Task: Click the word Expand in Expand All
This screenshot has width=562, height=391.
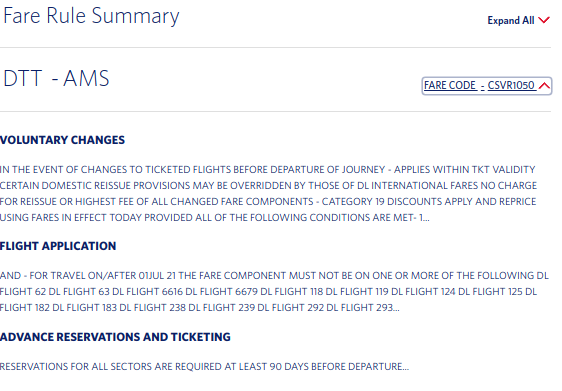Action: pyautogui.click(x=504, y=21)
